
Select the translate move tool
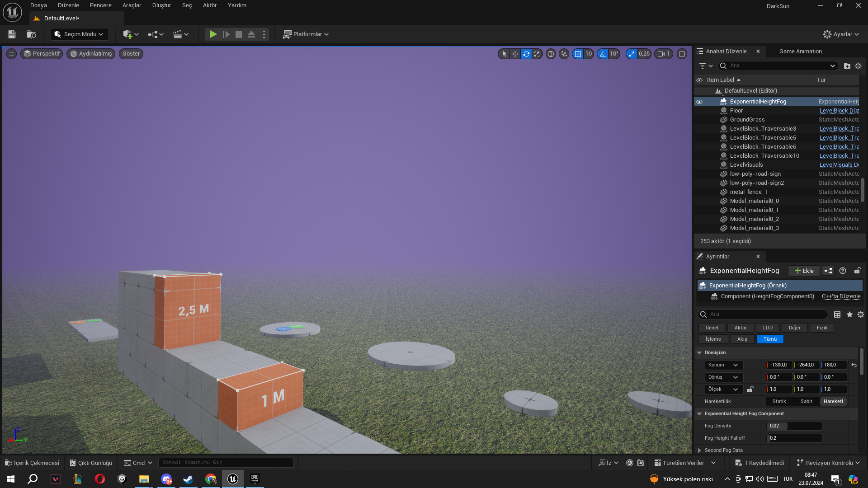(x=515, y=54)
